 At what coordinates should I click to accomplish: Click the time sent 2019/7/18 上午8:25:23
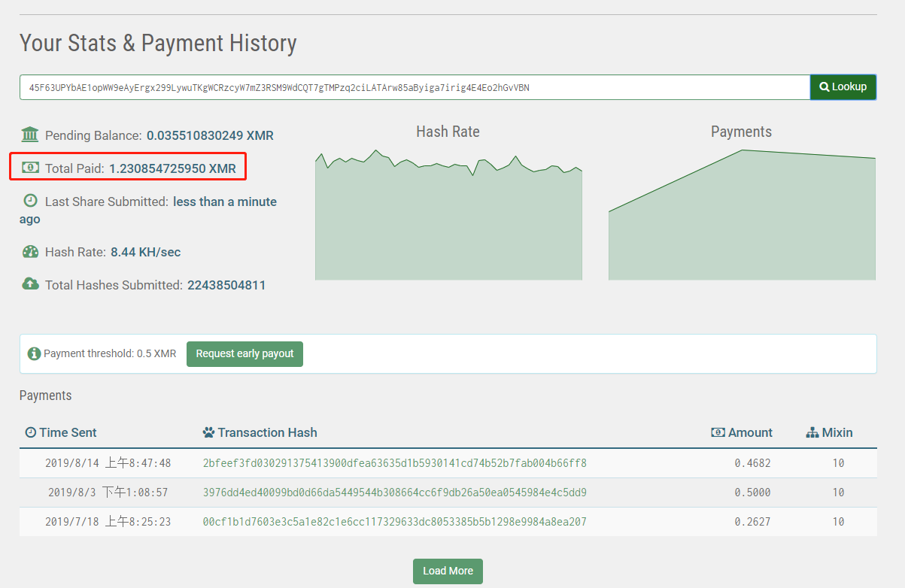pyautogui.click(x=108, y=522)
